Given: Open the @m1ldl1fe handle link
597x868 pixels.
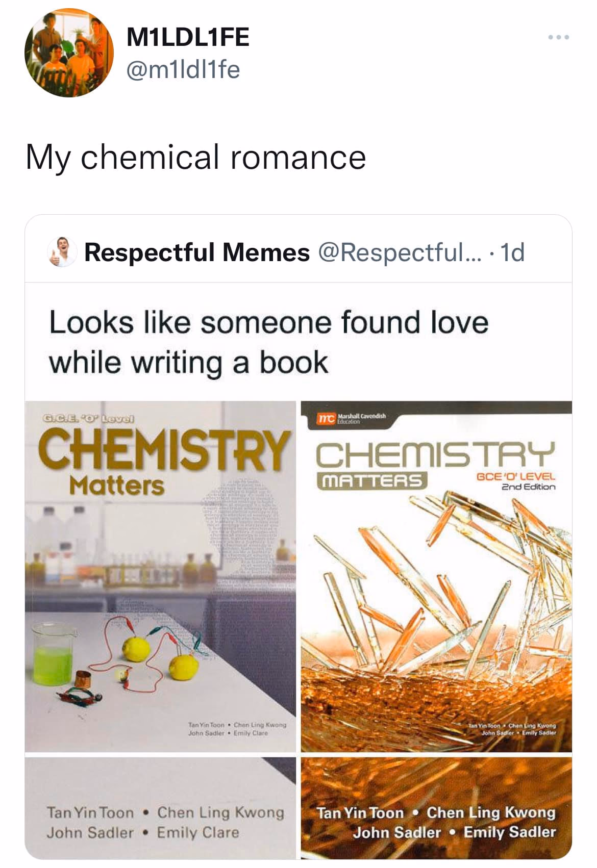Looking at the screenshot, I should [183, 69].
